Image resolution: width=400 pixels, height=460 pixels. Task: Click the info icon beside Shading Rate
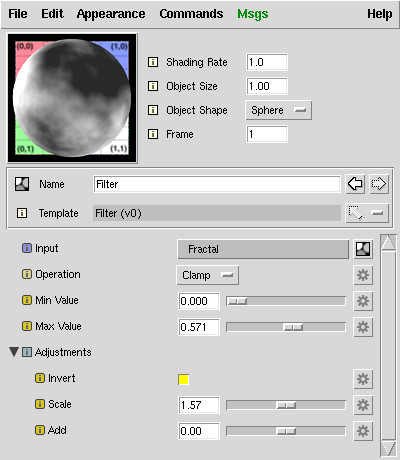click(x=153, y=62)
